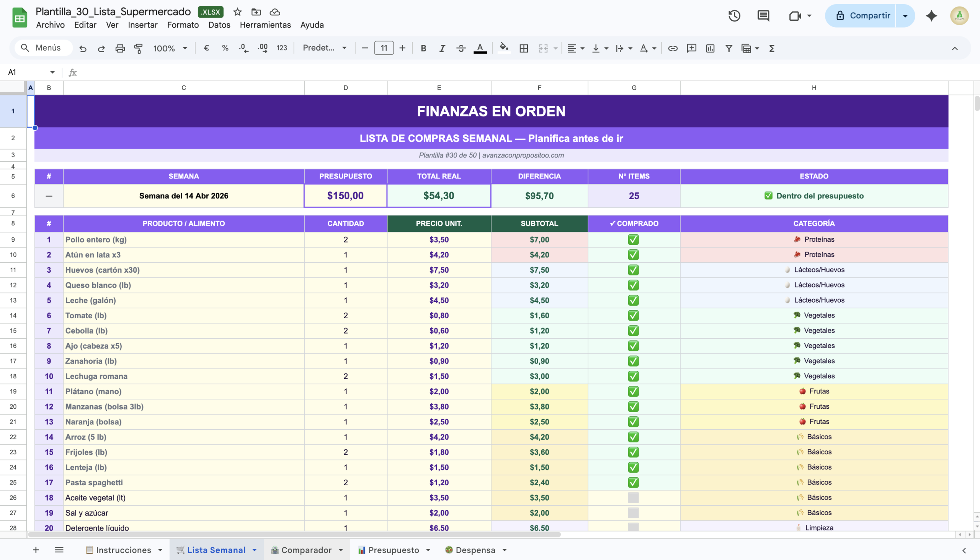Check the Sal y azúcar comprado checkbox
Viewport: 980px width, 560px height.
[x=633, y=512]
